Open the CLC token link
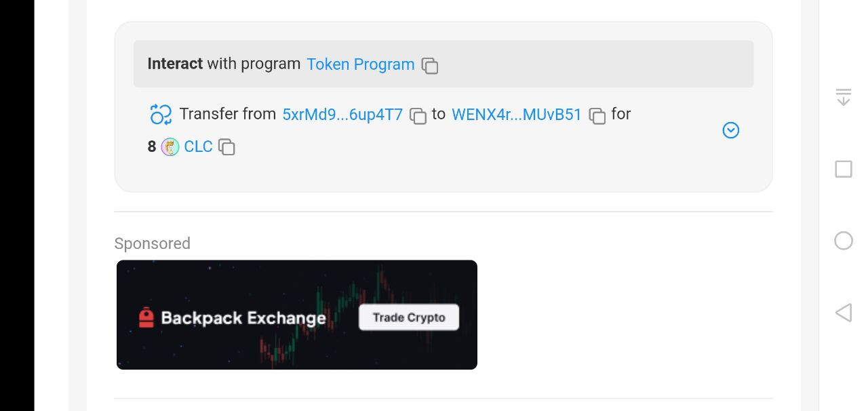The height and width of the screenshot is (411, 868). [x=198, y=146]
